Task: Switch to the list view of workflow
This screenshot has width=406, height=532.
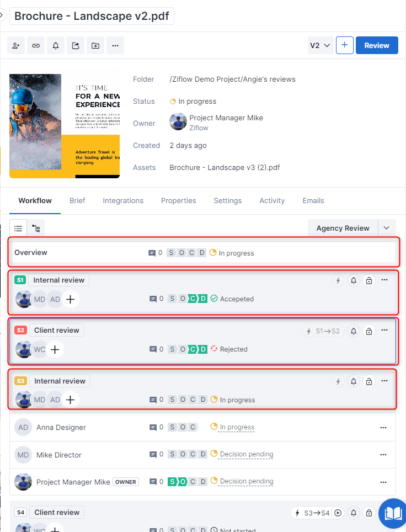Action: [18, 228]
